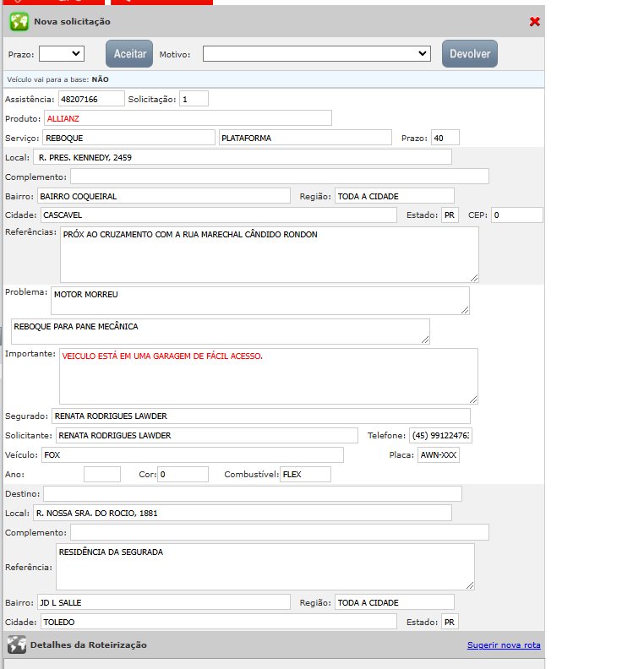
Task: Click the resize handle of the Problema text area
Action: [x=465, y=310]
